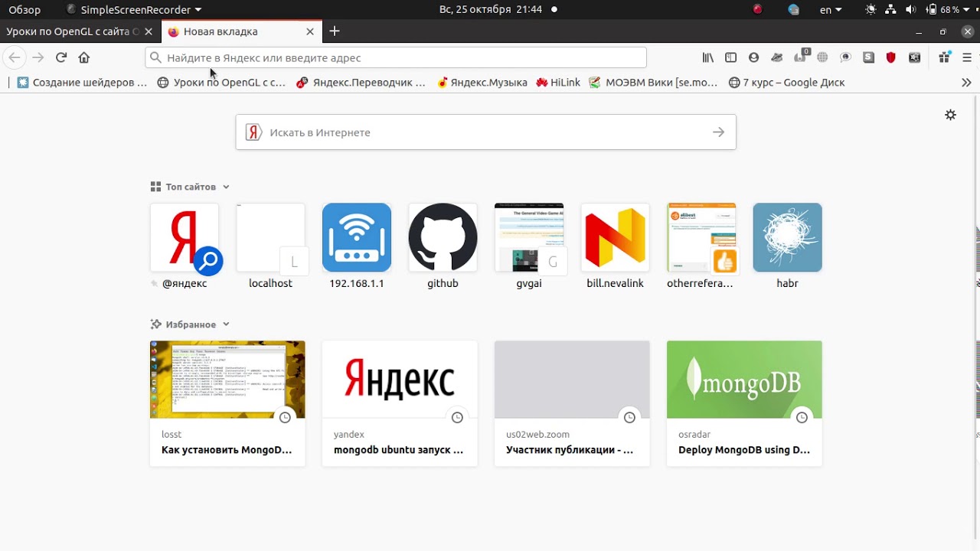The height and width of the screenshot is (551, 980).
Task: Click the eye speech bubble extension icon
Action: point(845,57)
